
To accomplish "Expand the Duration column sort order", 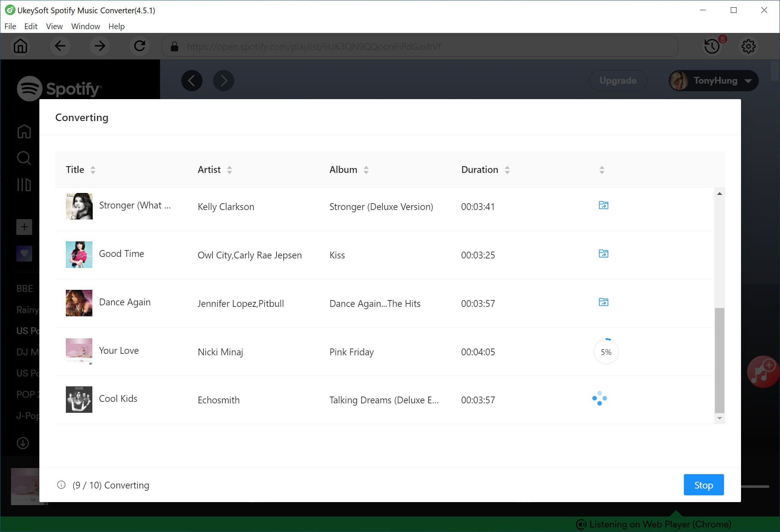I will tap(508, 170).
